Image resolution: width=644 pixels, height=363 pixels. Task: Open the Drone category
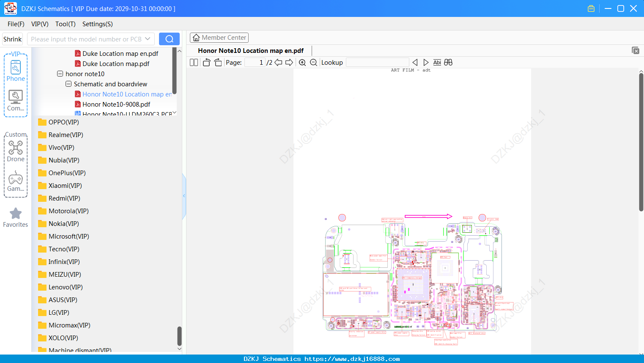(x=16, y=151)
